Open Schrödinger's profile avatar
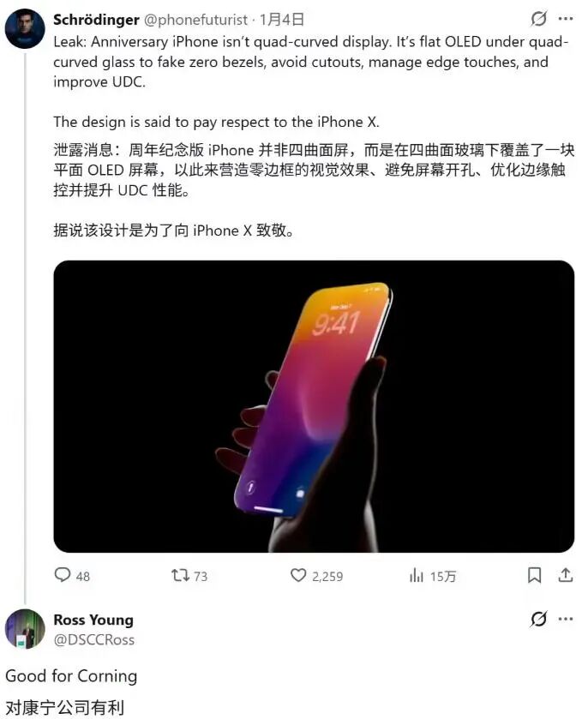 [25, 28]
